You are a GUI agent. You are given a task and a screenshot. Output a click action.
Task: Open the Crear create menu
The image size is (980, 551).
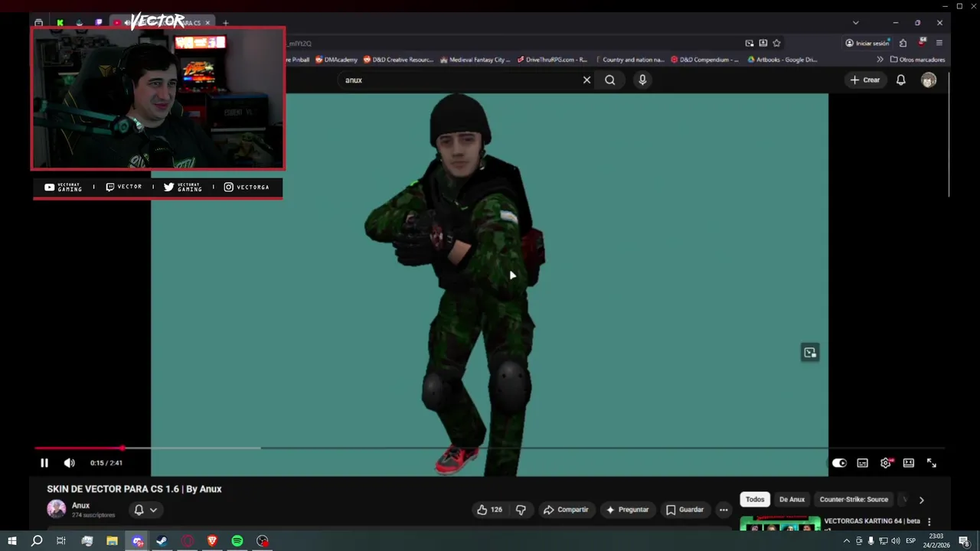click(x=865, y=80)
